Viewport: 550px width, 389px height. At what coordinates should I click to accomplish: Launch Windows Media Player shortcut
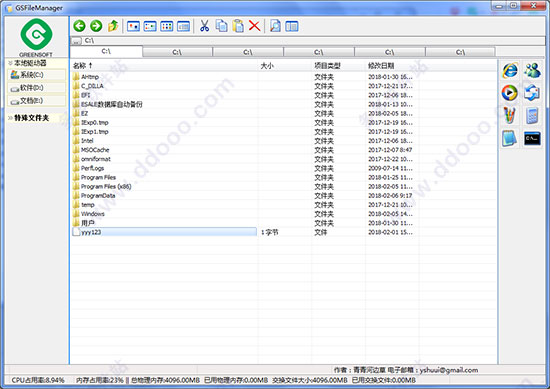[x=510, y=93]
